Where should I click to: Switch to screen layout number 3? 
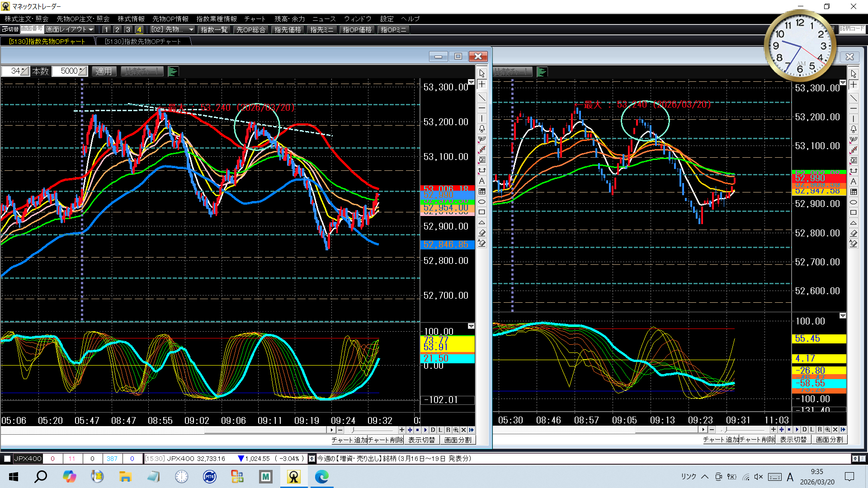(x=128, y=29)
